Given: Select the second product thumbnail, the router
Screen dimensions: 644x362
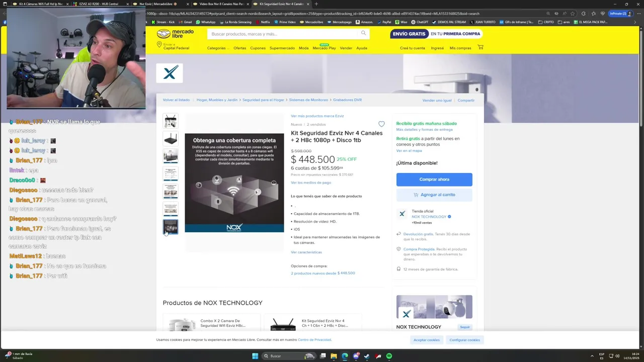Looking at the screenshot, I should (x=171, y=138).
